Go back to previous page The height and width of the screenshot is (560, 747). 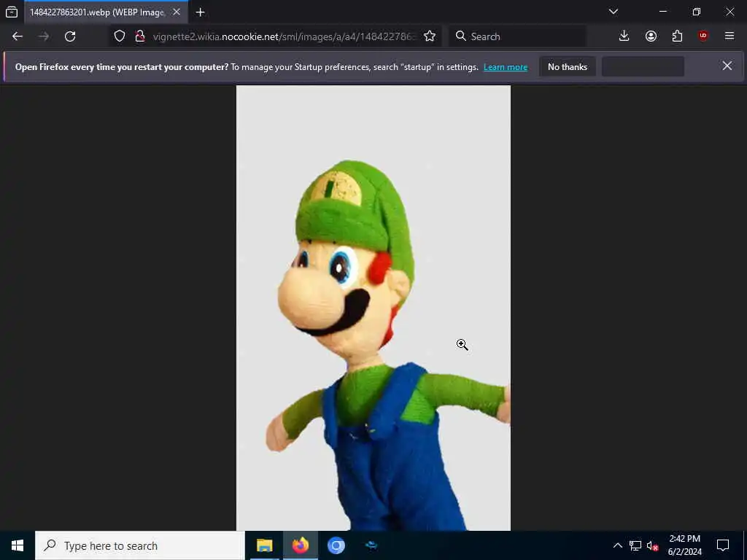click(x=18, y=36)
